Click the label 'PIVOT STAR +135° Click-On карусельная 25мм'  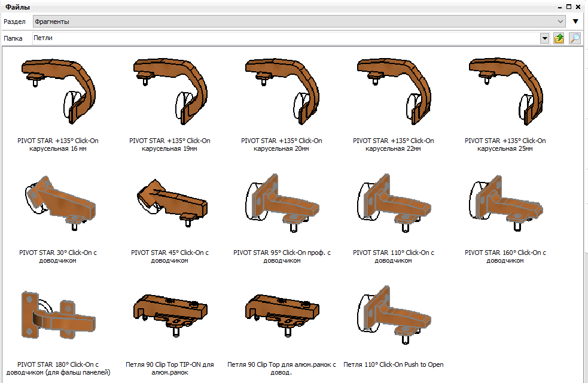[x=505, y=144]
